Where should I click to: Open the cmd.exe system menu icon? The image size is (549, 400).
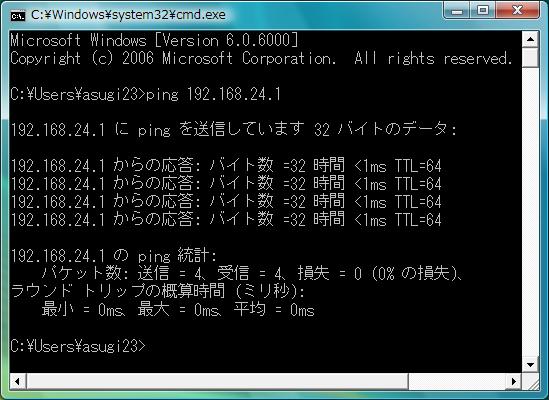18,16
